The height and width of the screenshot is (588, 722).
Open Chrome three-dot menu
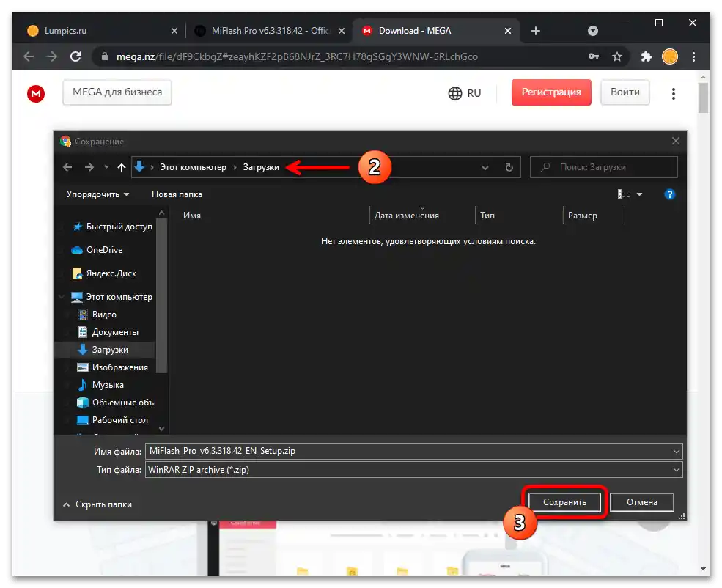pyautogui.click(x=693, y=56)
